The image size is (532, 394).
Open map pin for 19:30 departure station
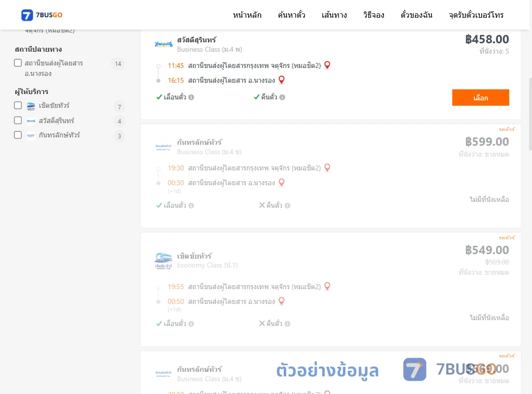[x=327, y=167]
